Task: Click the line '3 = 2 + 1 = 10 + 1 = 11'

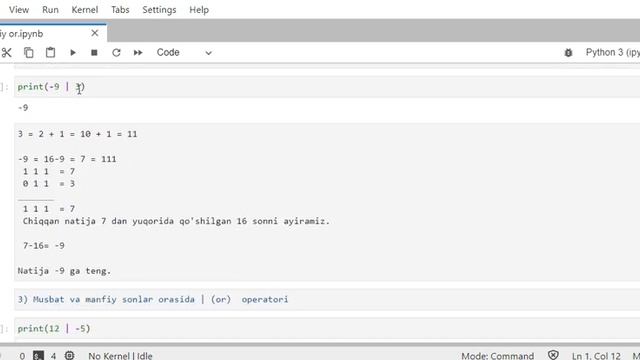Action: (x=78, y=134)
